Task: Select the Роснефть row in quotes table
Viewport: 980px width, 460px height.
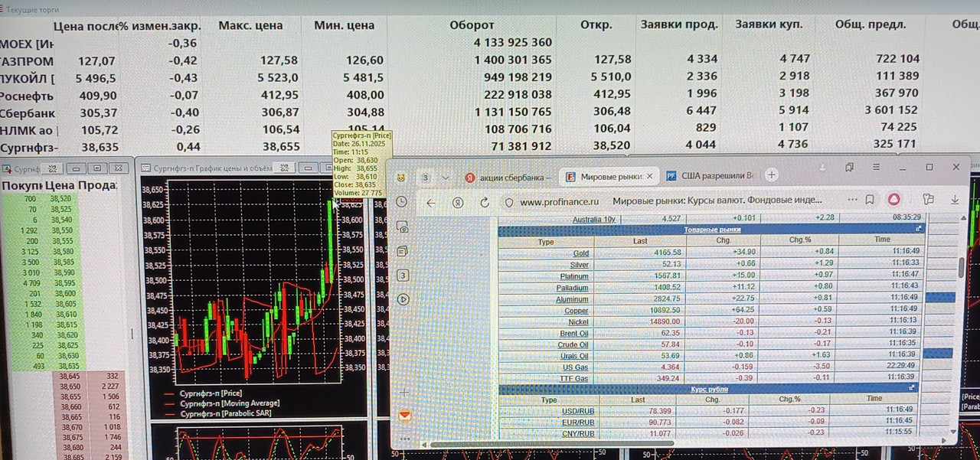Action: (490, 95)
